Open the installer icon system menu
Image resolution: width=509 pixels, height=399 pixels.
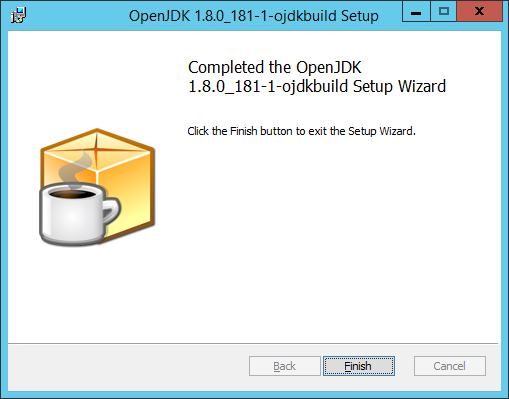[18, 15]
